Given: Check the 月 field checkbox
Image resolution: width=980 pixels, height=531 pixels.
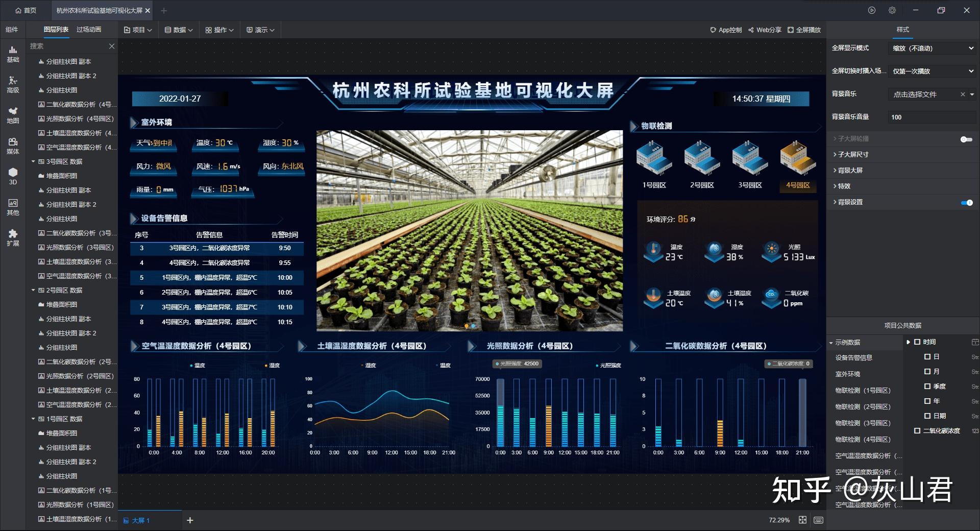Looking at the screenshot, I should click(927, 372).
